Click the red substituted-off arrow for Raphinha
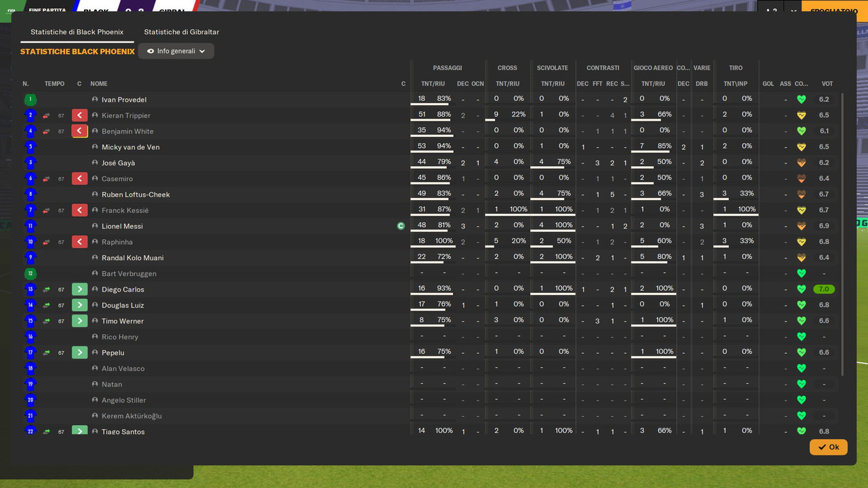Viewport: 868px width, 488px height. [80, 242]
